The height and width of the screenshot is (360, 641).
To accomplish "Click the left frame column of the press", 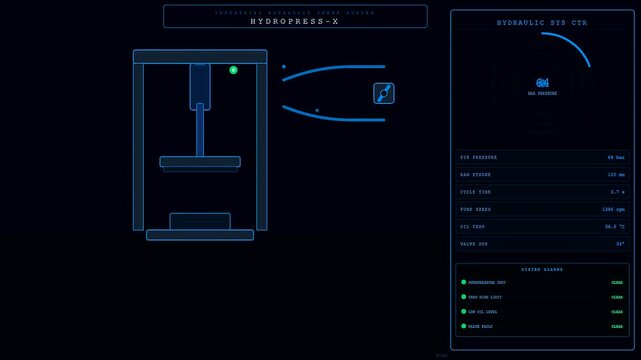I will [139, 147].
